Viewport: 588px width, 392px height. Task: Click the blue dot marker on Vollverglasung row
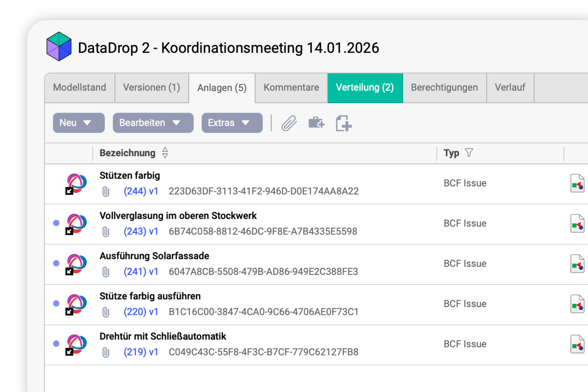tap(56, 223)
